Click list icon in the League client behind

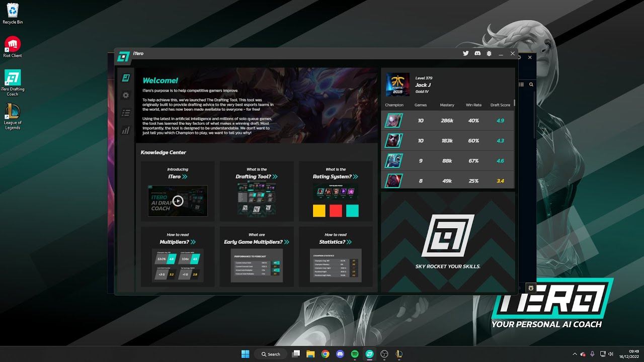point(521,84)
